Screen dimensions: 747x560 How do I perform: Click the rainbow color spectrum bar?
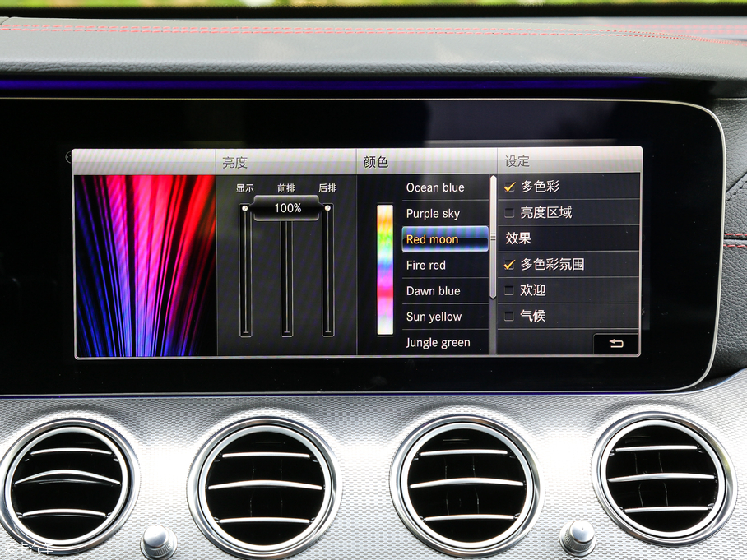385,270
